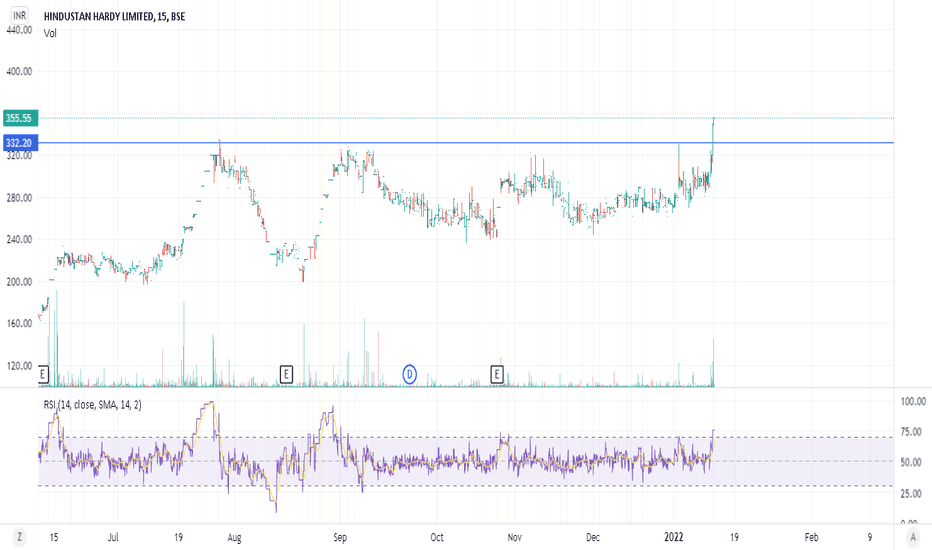Open the earnings E marker near June
This screenshot has height=550, width=932.
coord(43,375)
